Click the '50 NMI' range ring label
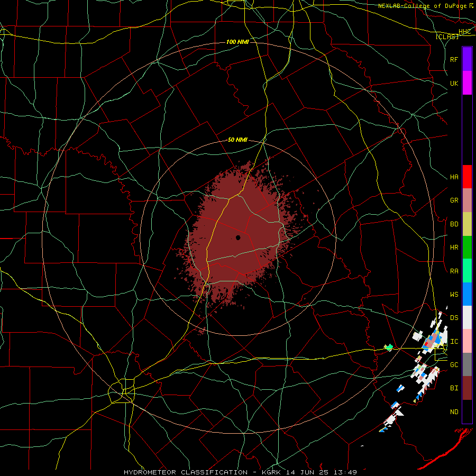This screenshot has width=476, height=476. click(x=237, y=140)
